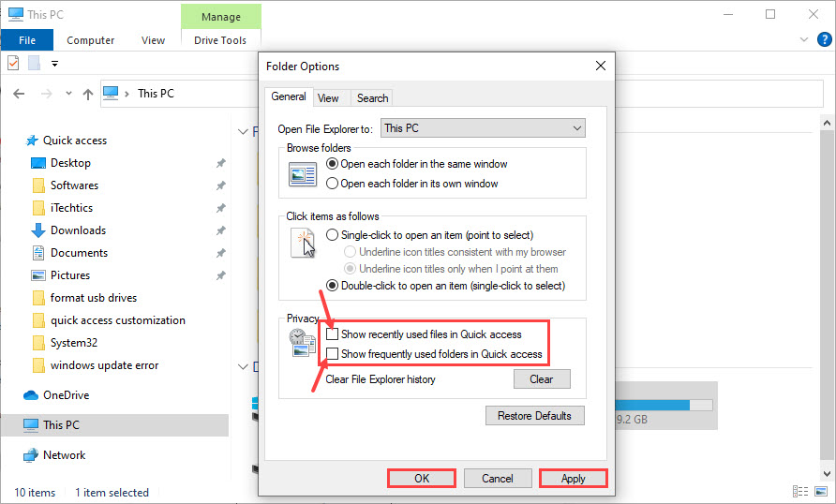Go back with the left arrow
Image resolution: width=836 pixels, height=504 pixels.
(x=19, y=94)
